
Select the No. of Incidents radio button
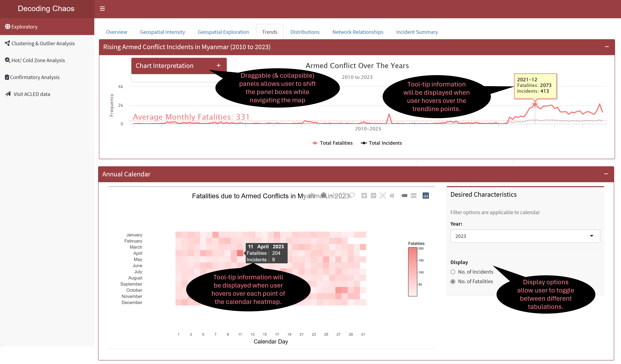point(453,272)
